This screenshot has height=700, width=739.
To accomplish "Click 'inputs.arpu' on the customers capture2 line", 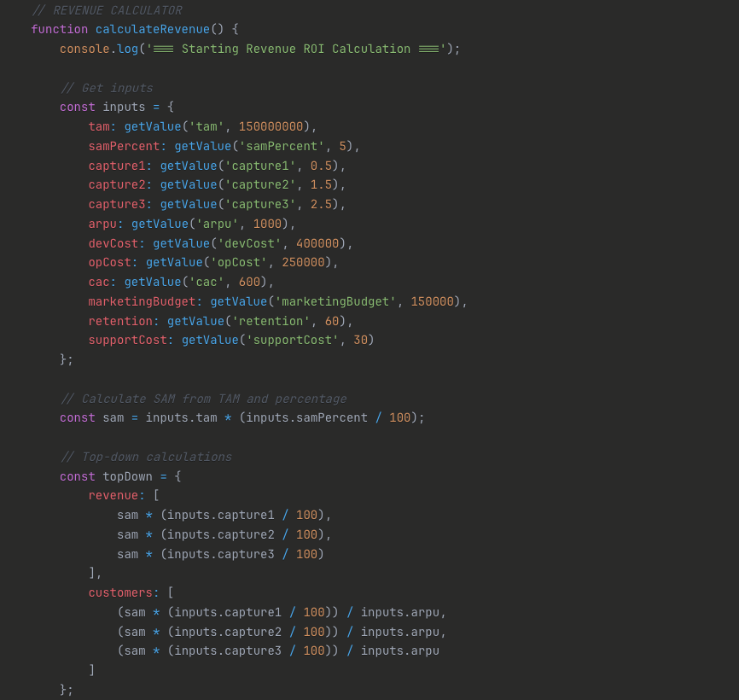I will (x=400, y=632).
